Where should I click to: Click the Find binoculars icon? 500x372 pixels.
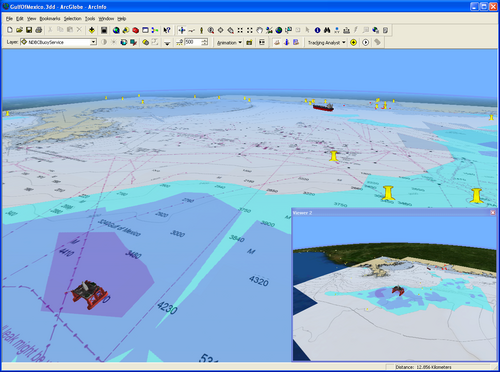click(x=327, y=30)
